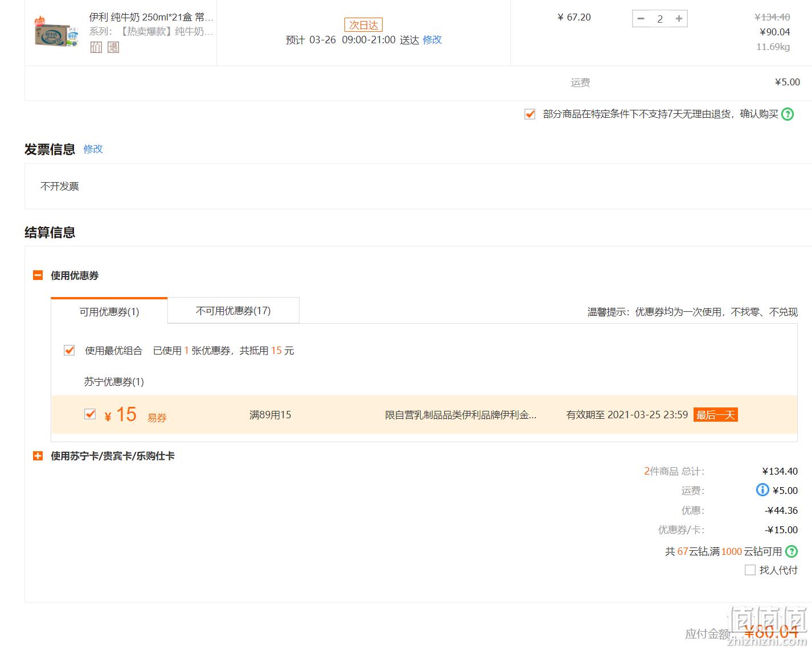The height and width of the screenshot is (651, 812).
Task: Click the 退 return-policy badge icon
Action: tap(113, 47)
